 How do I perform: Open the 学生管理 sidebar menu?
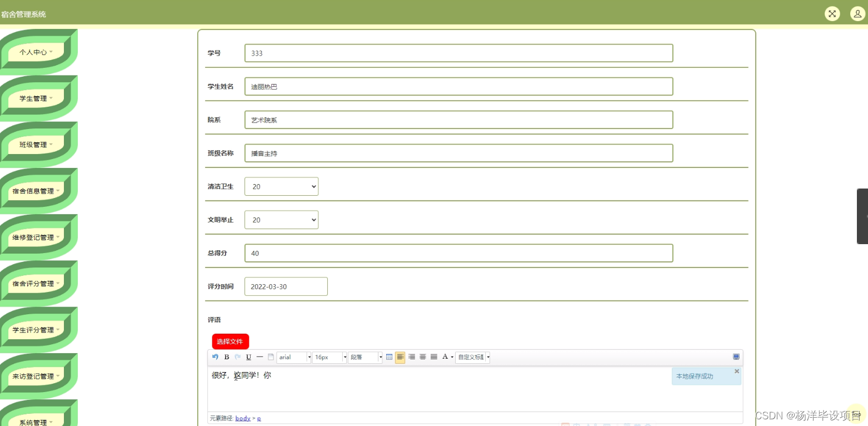click(x=34, y=98)
